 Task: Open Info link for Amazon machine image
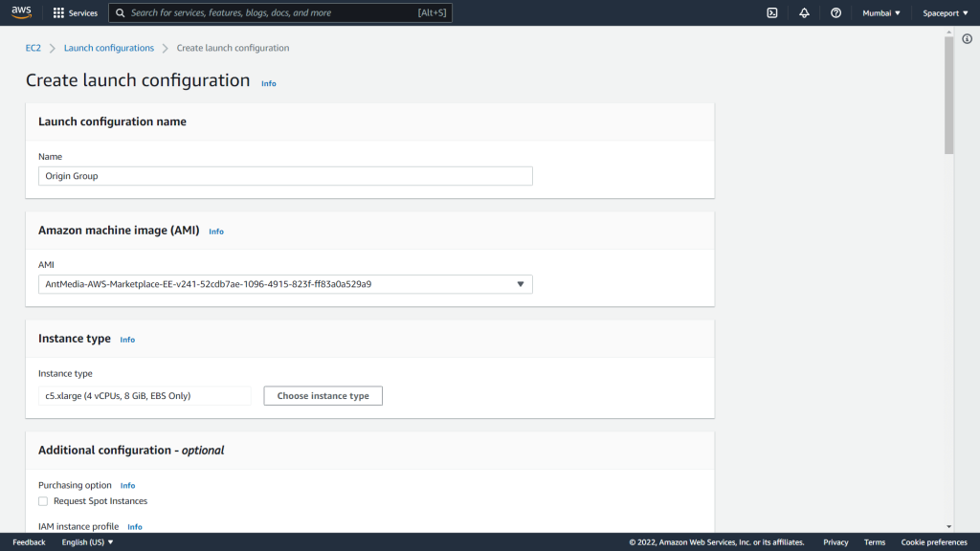point(216,231)
